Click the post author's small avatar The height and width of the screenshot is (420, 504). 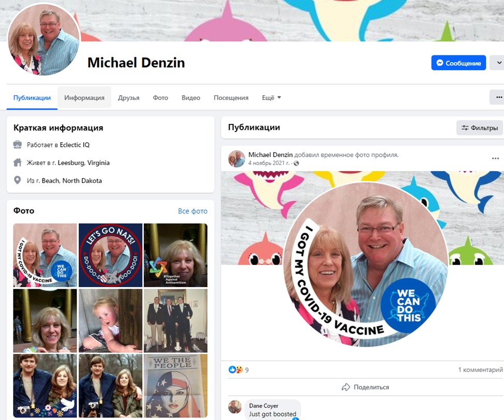[236, 159]
